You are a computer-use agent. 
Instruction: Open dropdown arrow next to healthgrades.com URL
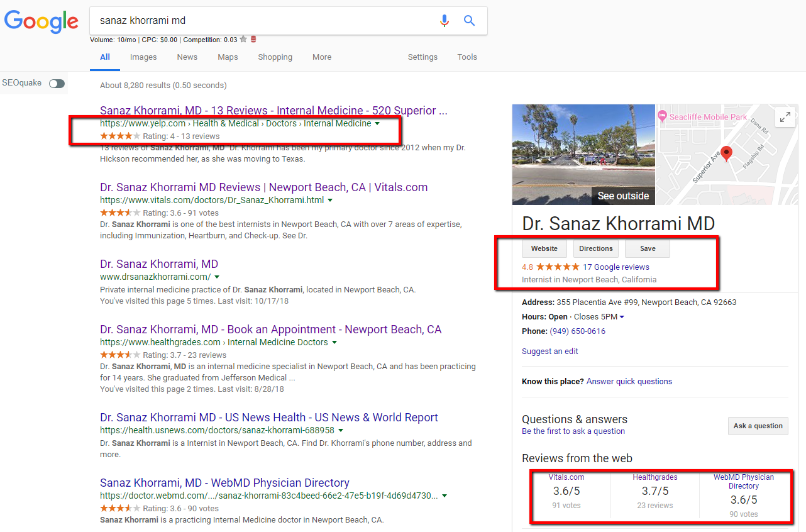tap(334, 343)
